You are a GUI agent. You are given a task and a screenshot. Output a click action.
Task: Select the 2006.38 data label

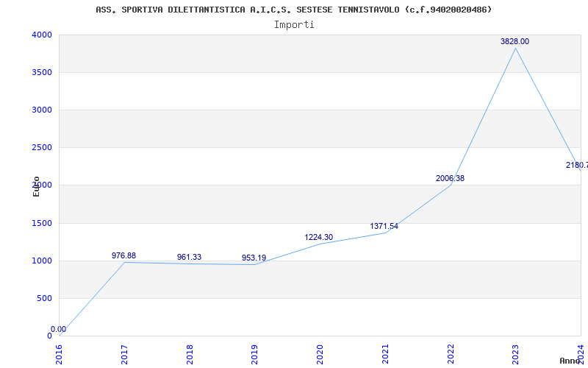coord(450,178)
